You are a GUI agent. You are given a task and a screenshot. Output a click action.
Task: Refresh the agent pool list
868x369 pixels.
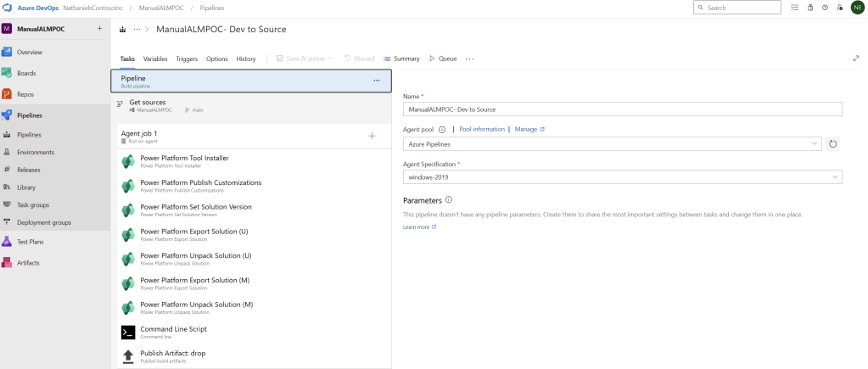[832, 144]
